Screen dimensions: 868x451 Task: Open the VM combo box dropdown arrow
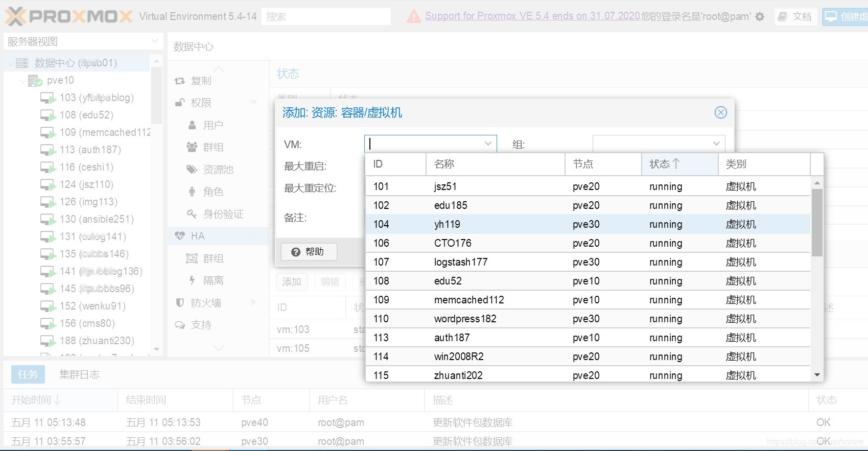pos(488,144)
